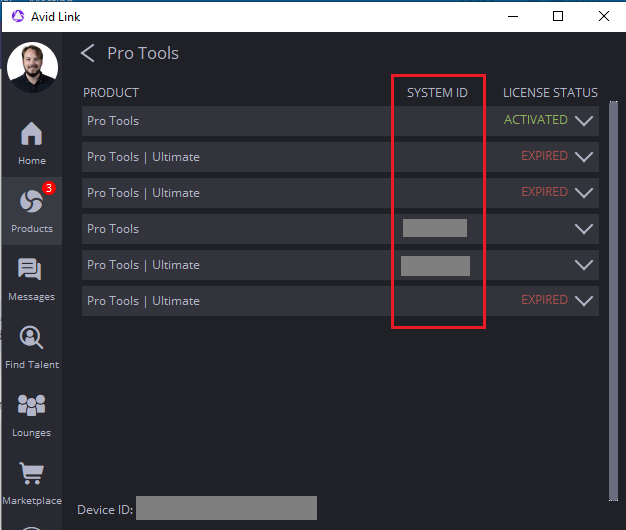The image size is (626, 530).
Task: Open the Home section in sidebar
Action: point(32,143)
